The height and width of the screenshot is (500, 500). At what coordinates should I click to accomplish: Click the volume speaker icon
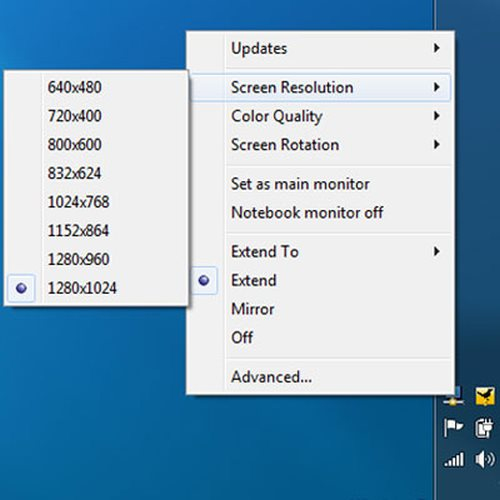[484, 459]
